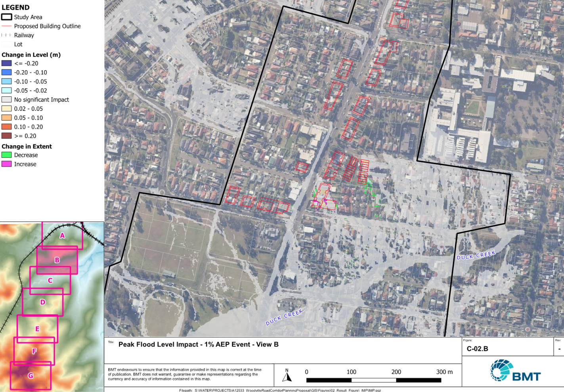
Task: Select view box B in inset map
Action: click(57, 260)
